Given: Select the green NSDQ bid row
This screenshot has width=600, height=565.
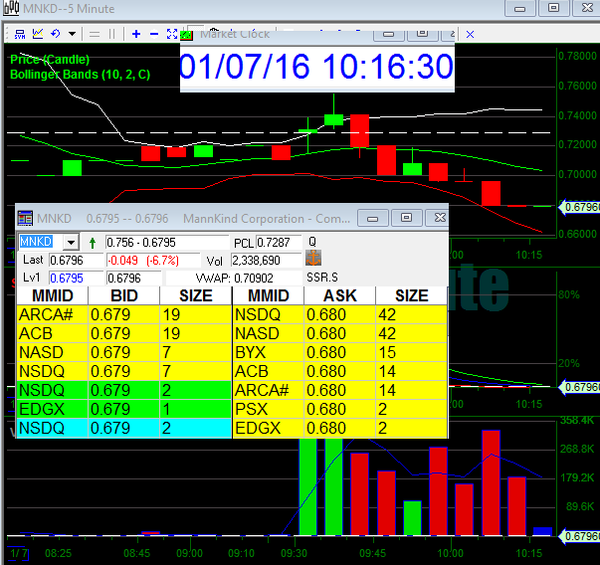Looking at the screenshot, I should click(124, 390).
